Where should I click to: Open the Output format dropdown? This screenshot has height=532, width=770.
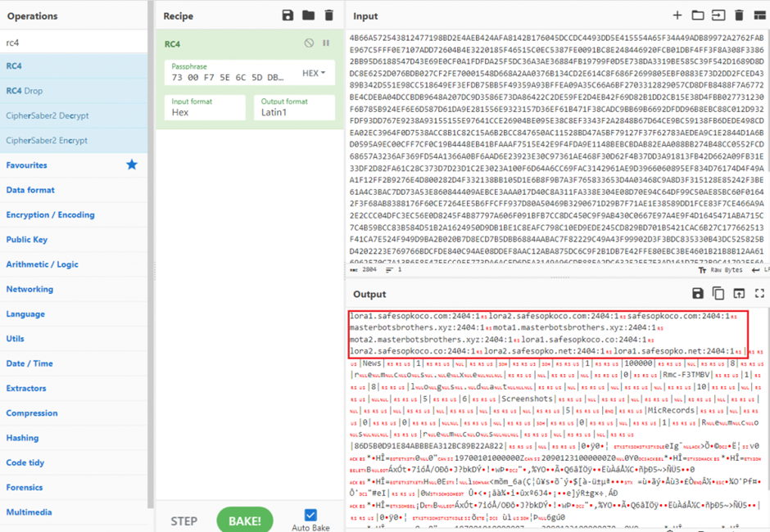tap(294, 107)
